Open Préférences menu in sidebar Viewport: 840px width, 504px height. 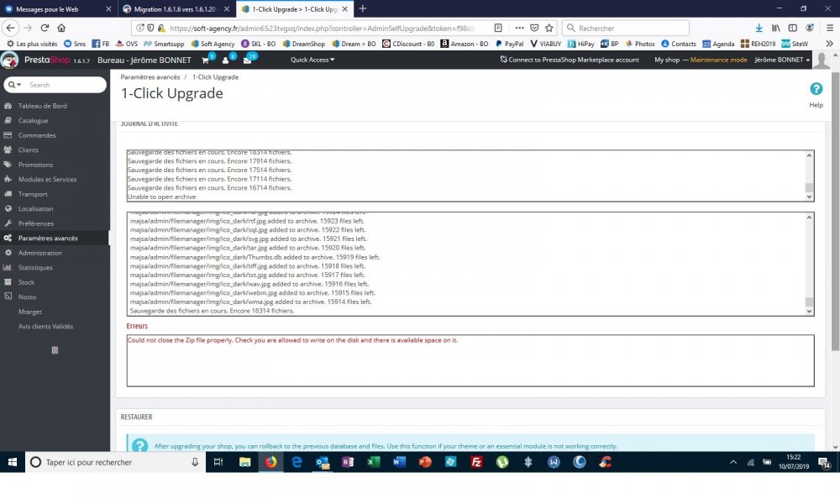tap(36, 224)
